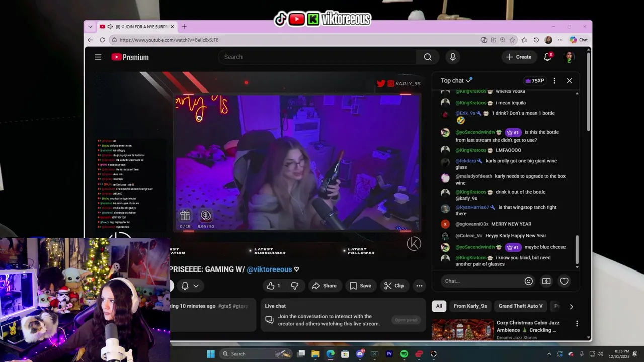This screenshot has height=362, width=644.
Task: Add page to favorites with star icon
Action: point(512,40)
